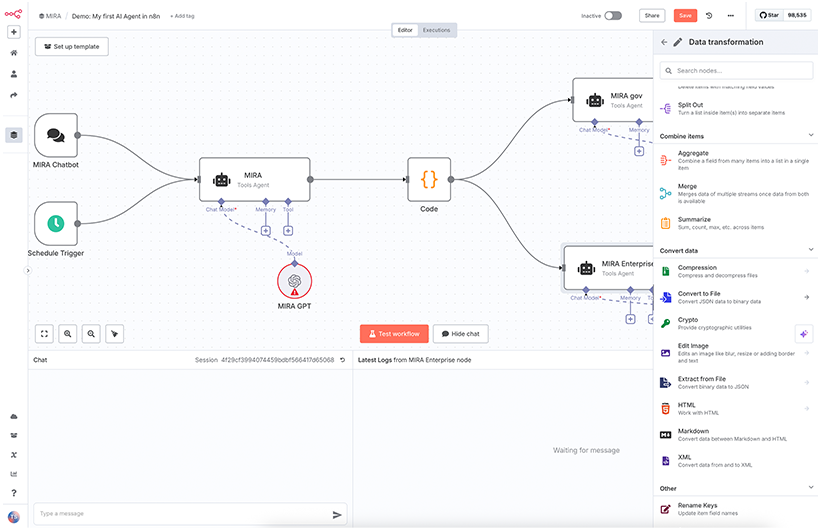Add a Tool sub-node to MIRA agent

[x=288, y=231]
